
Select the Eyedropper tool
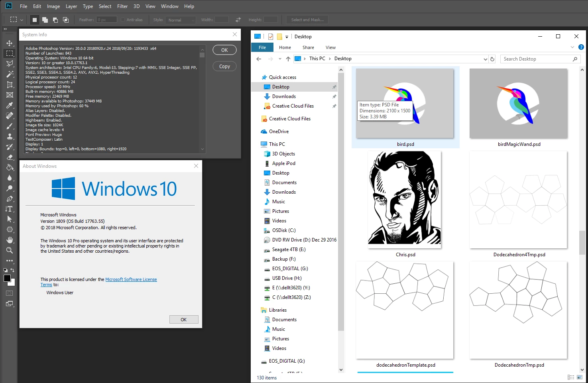[x=10, y=105]
